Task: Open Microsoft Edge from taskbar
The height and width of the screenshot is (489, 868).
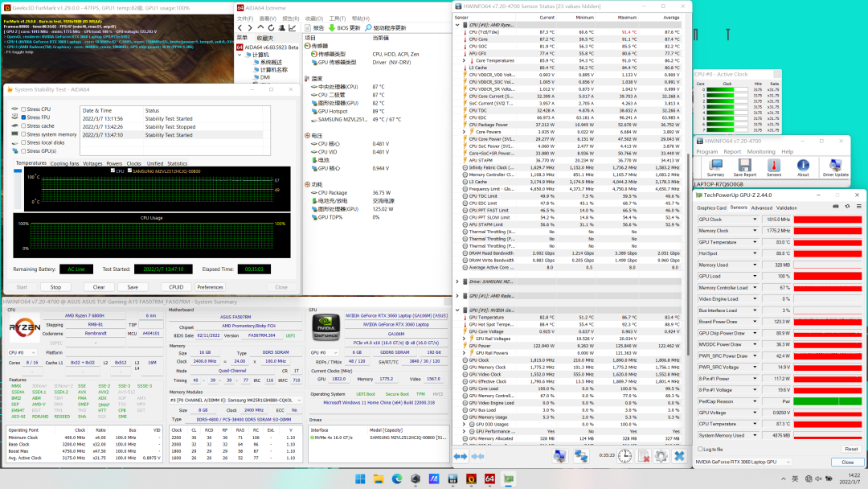Action: [x=397, y=479]
